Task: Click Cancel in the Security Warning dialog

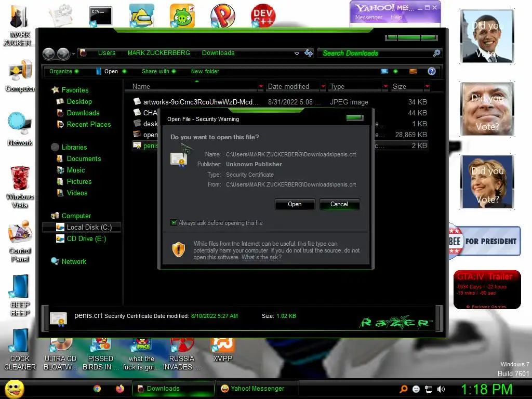Action: coord(339,204)
